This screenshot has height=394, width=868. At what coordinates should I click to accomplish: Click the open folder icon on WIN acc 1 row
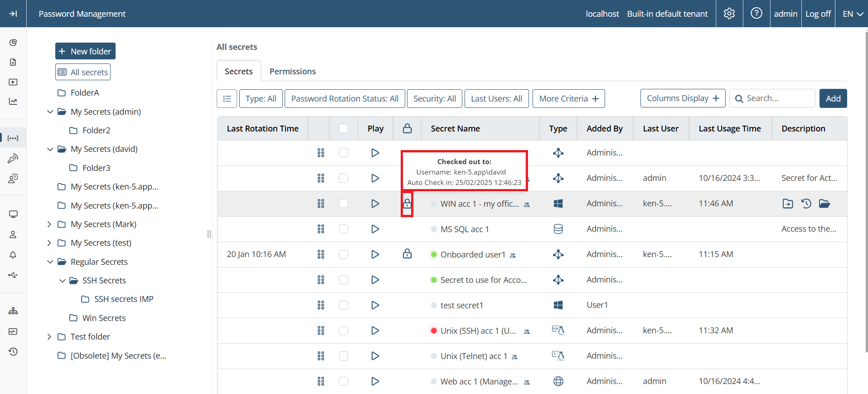click(824, 204)
